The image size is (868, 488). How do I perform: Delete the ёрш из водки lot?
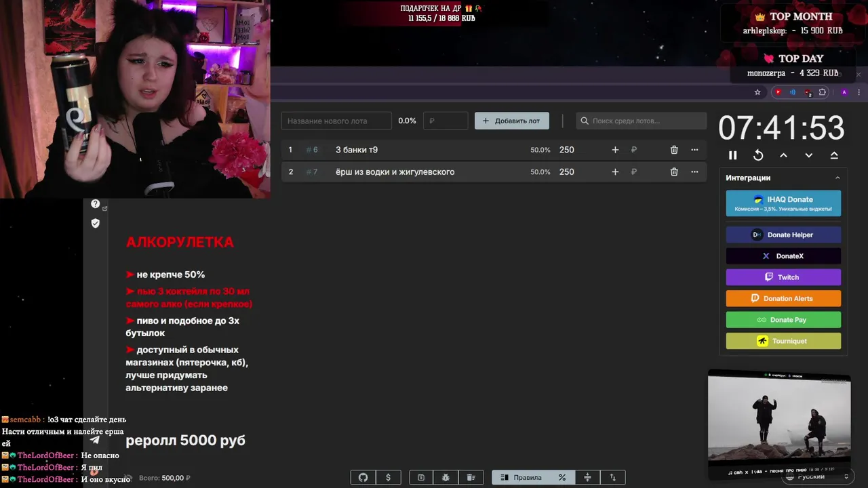[x=674, y=172]
